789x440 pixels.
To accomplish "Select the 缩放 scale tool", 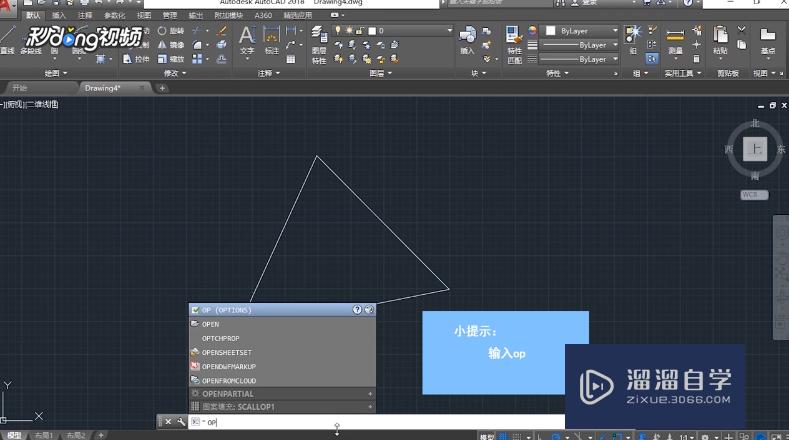I will 171,59.
